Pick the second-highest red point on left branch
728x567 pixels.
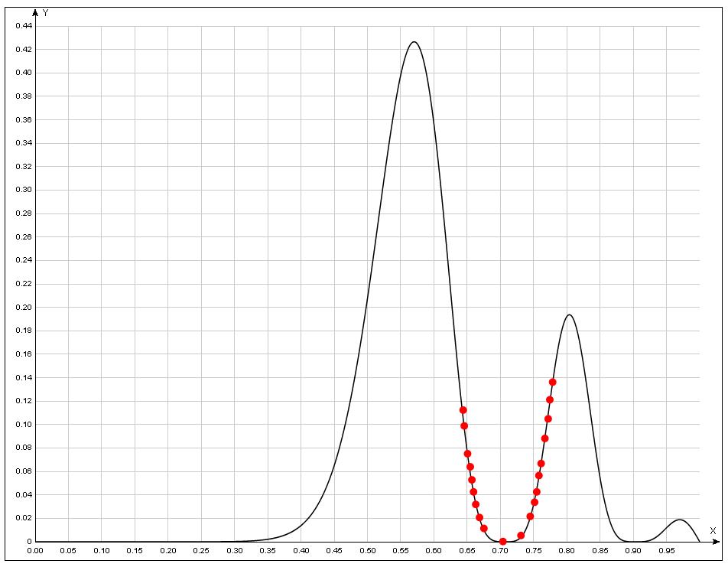(x=464, y=426)
